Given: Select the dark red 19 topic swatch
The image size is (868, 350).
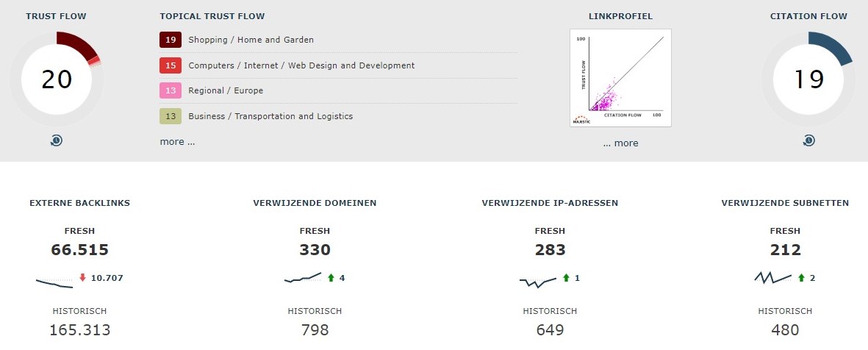Looking at the screenshot, I should [x=171, y=40].
